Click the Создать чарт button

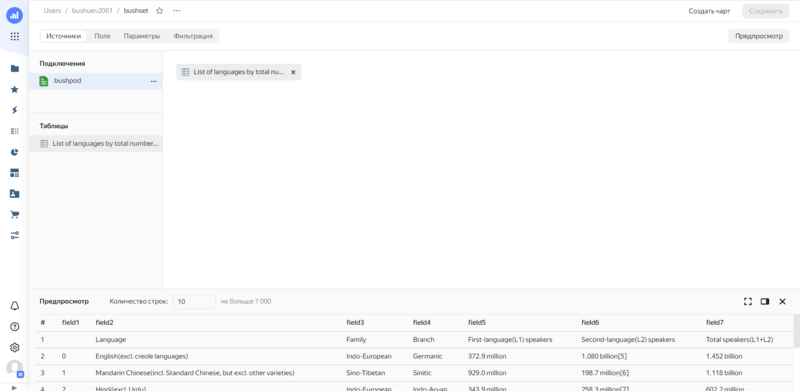(709, 11)
